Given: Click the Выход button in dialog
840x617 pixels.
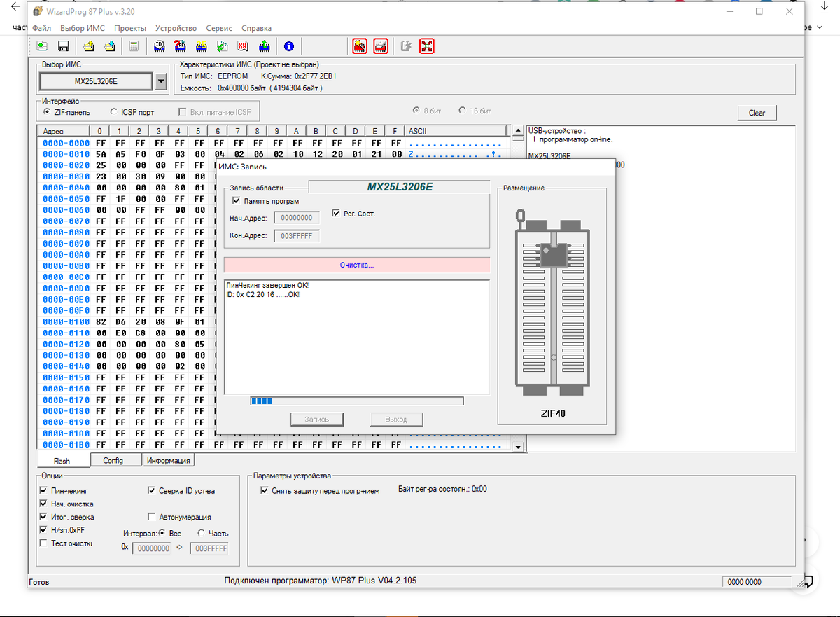Looking at the screenshot, I should 396,419.
